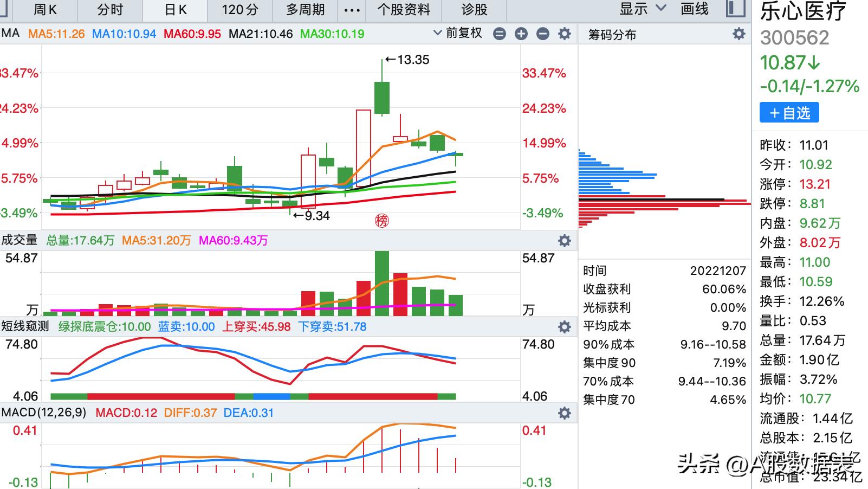
Task: Activate the 画线 drawing tool
Action: pos(694,10)
